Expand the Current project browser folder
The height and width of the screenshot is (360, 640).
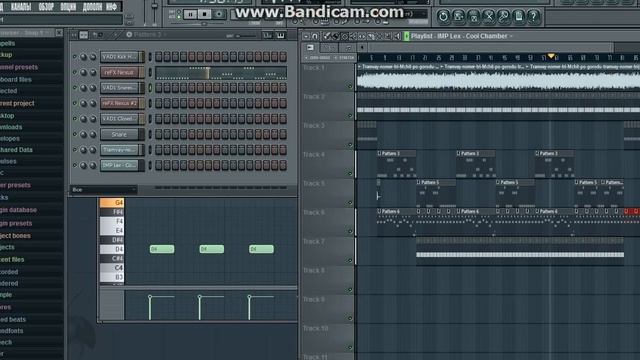click(17, 103)
